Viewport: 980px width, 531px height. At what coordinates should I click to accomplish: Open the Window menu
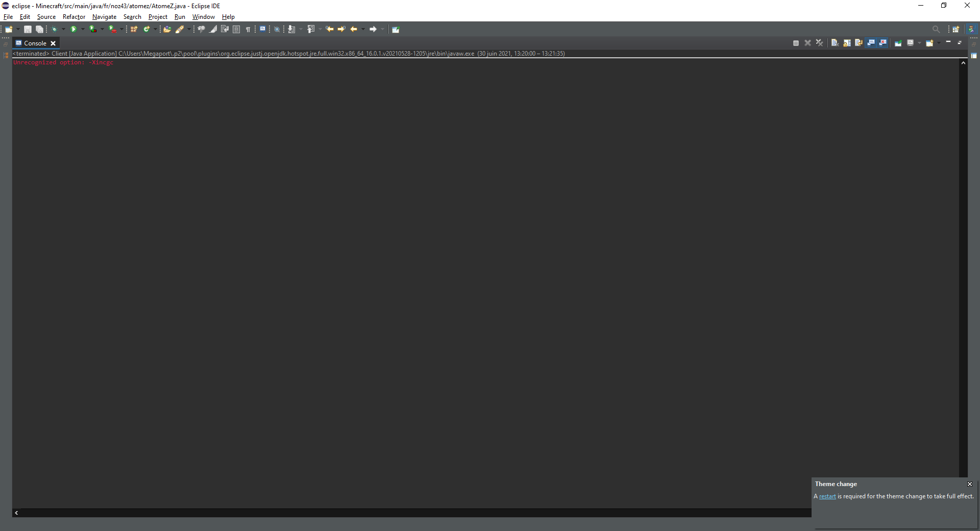(203, 17)
